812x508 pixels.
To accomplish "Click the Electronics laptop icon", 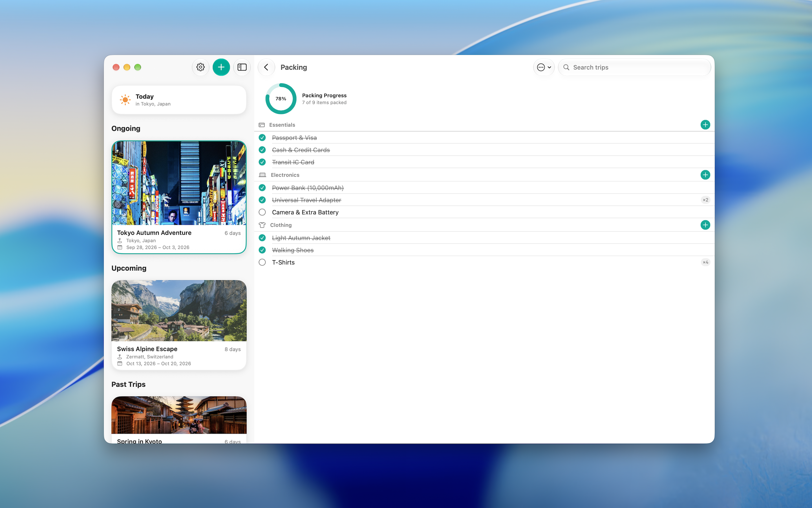I will (x=262, y=175).
